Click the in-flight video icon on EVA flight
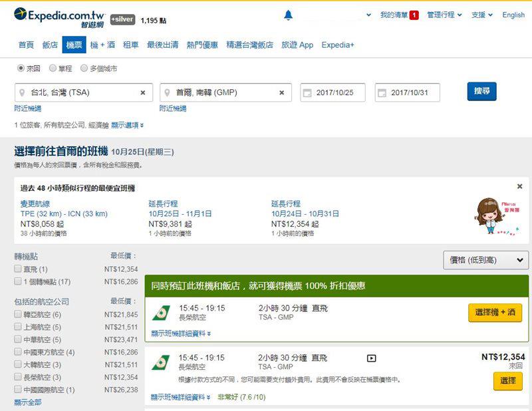This screenshot has width=532, height=411. [372, 358]
